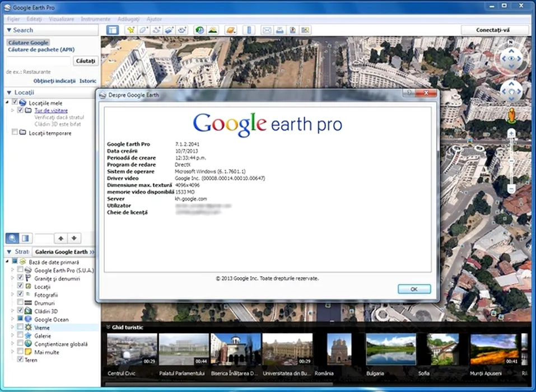
Task: Toggle the Teren layer checkbox
Action: click(x=20, y=359)
